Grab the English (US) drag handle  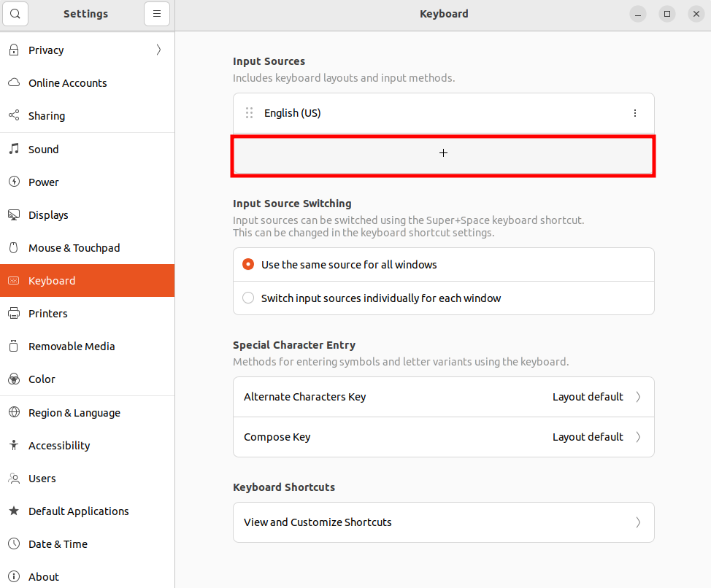pyautogui.click(x=249, y=113)
